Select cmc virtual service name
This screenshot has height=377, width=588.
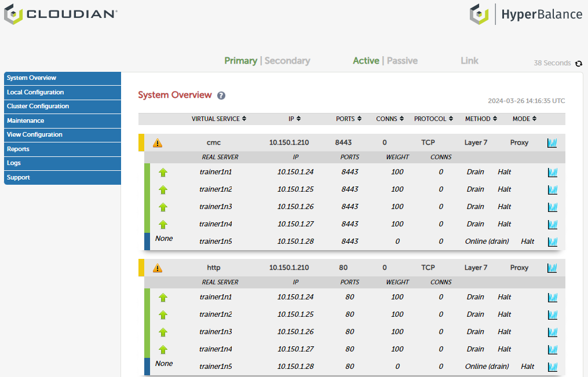click(x=213, y=143)
